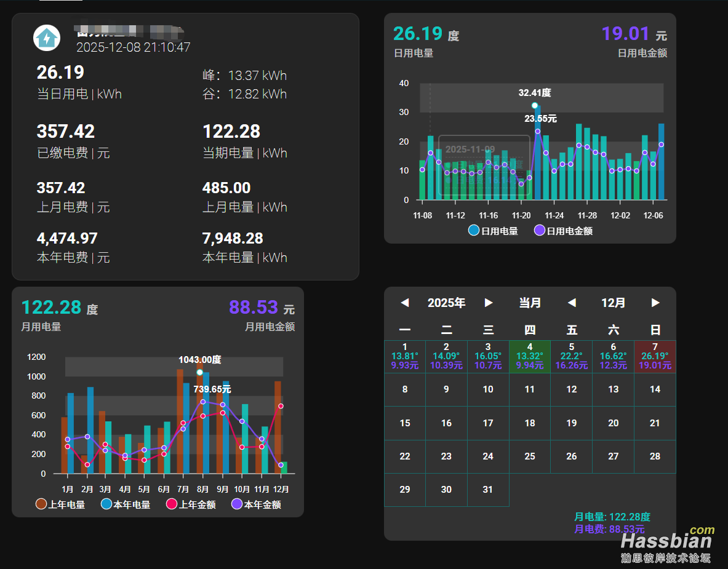Image resolution: width=728 pixels, height=569 pixels.
Task: Click the 12月 month label
Action: tap(613, 303)
